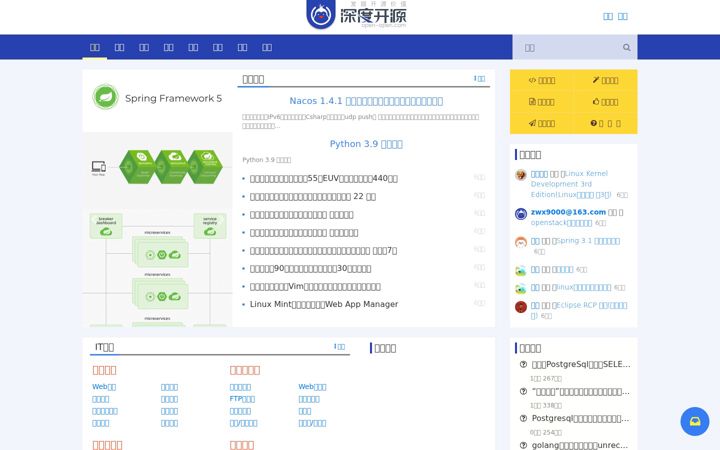
Task: Open the news item mentioning 90 and 30
Action: [310, 269]
